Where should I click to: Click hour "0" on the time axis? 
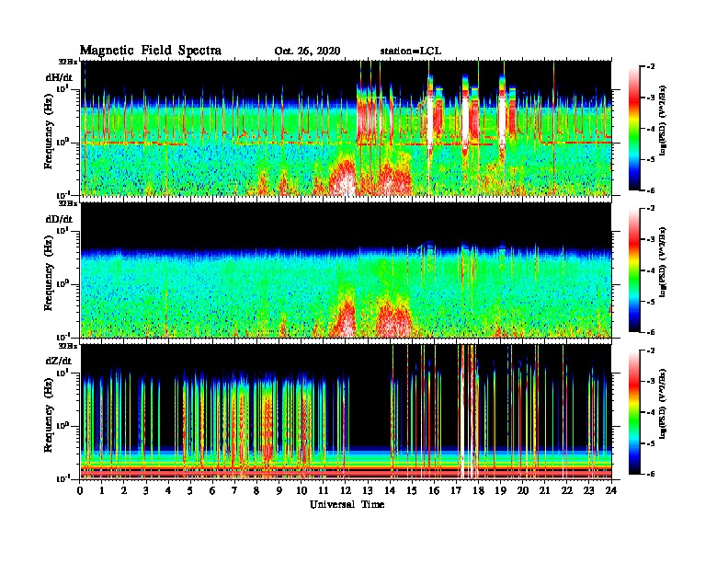[x=80, y=490]
